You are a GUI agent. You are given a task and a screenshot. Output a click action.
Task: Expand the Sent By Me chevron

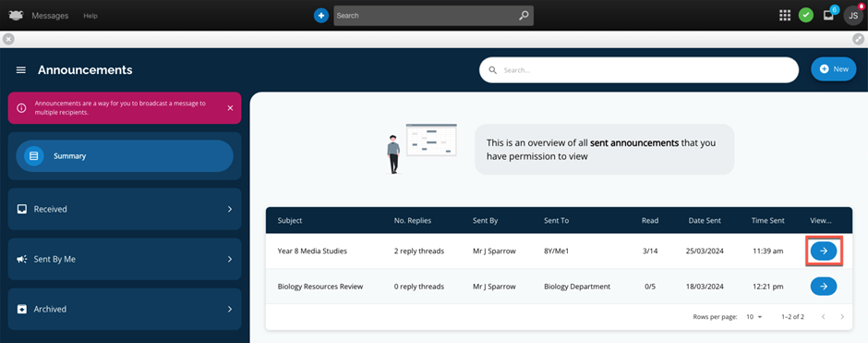click(230, 259)
